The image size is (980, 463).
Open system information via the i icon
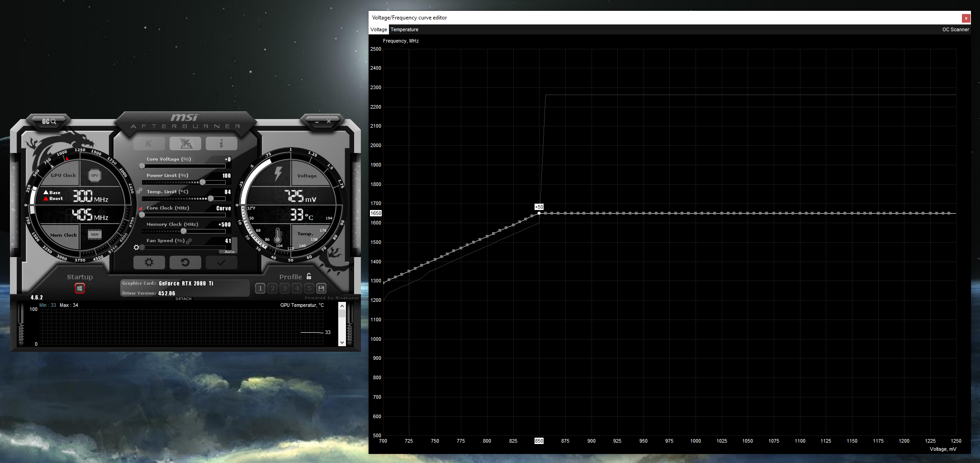(221, 143)
